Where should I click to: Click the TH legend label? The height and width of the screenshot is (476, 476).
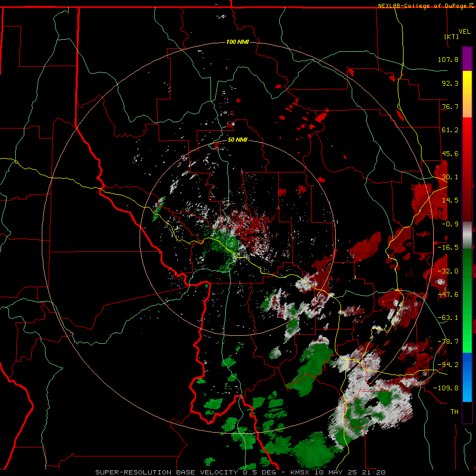[454, 412]
